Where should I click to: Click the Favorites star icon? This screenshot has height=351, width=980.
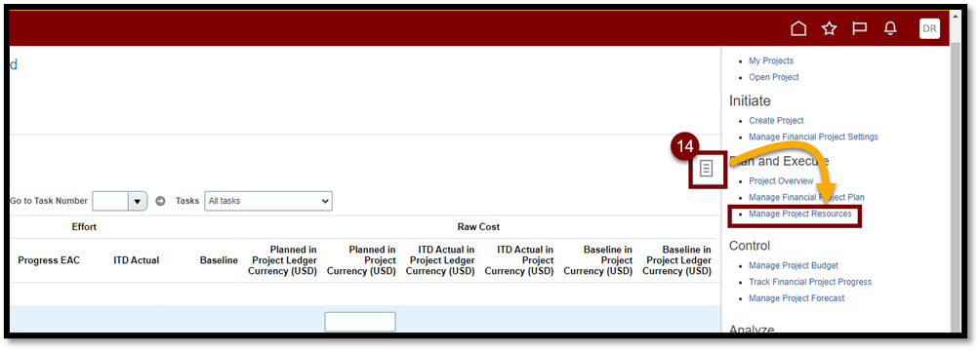point(829,28)
